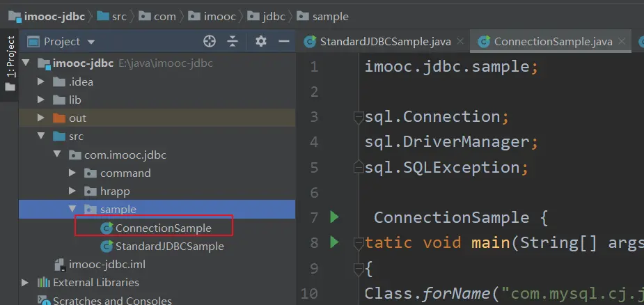Click jdbc in the breadcrumb bar
This screenshot has width=644, height=305.
pos(274,17)
